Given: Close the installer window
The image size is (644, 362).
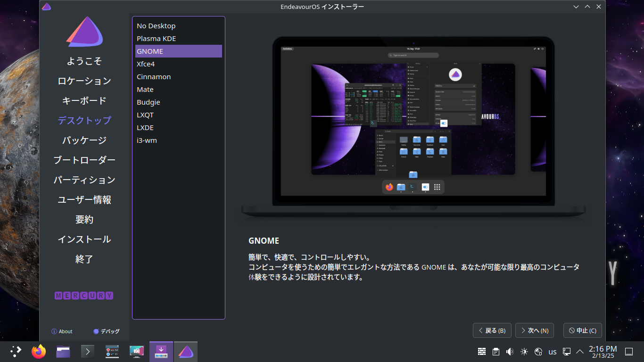Looking at the screenshot, I should coord(599,7).
